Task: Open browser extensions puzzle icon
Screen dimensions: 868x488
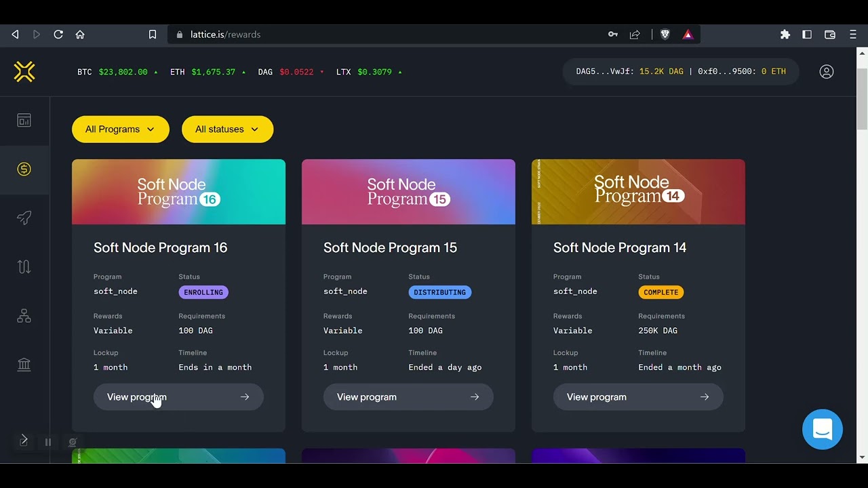Action: (785, 35)
